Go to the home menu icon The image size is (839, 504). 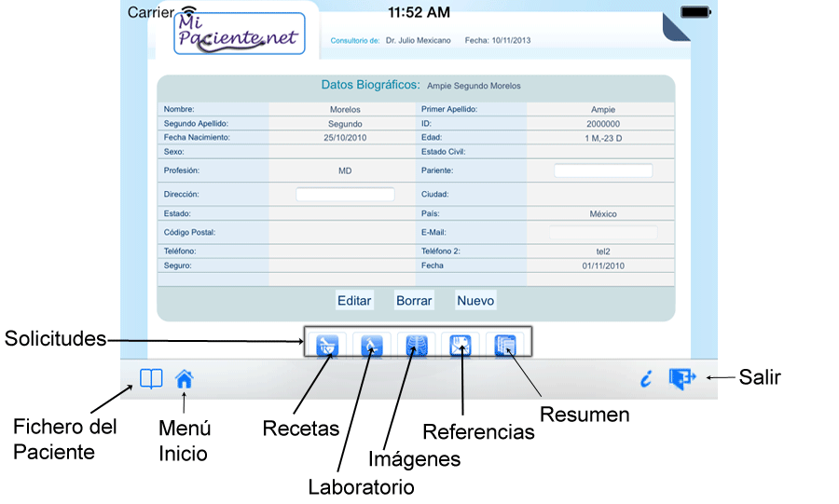(x=185, y=379)
